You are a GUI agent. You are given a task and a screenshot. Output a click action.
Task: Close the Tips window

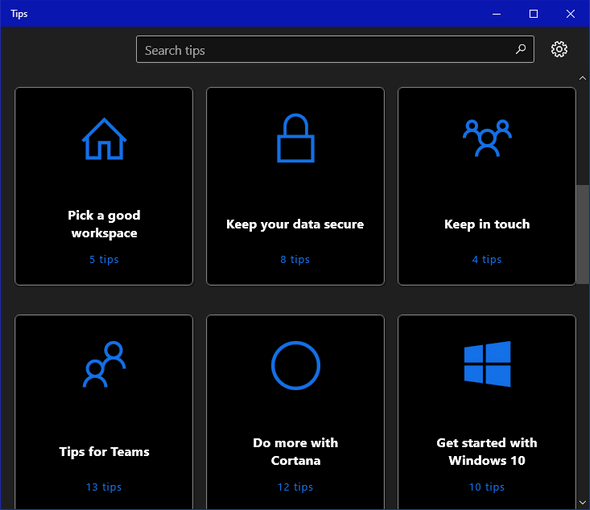(570, 14)
